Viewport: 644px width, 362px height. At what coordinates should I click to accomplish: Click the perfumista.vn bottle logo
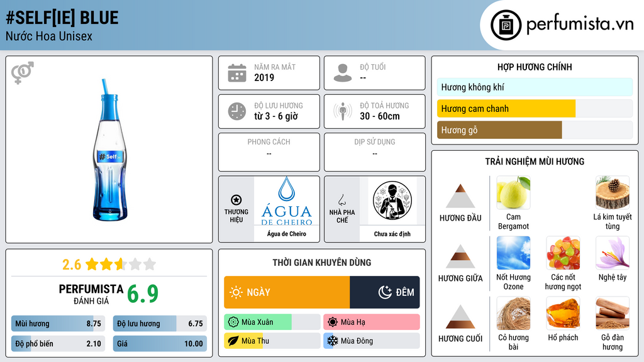[506, 25]
